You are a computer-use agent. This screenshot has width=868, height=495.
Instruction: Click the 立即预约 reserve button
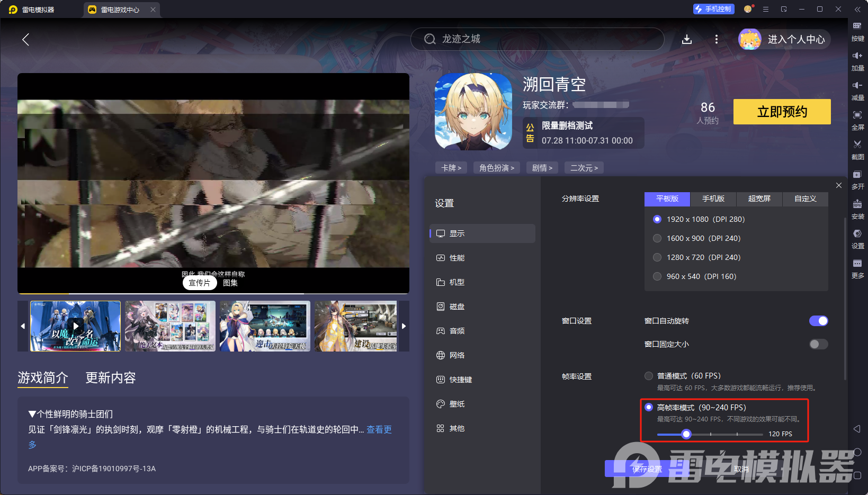(782, 112)
